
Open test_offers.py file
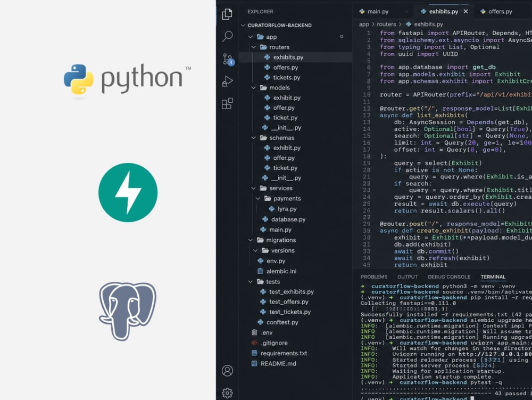point(289,302)
